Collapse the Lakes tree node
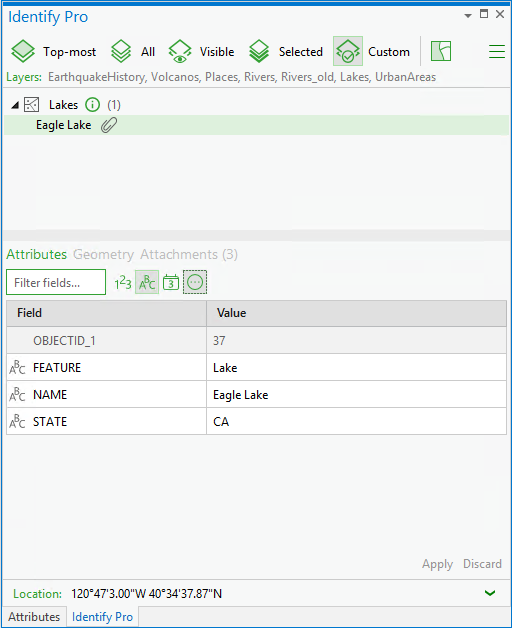 pyautogui.click(x=15, y=105)
